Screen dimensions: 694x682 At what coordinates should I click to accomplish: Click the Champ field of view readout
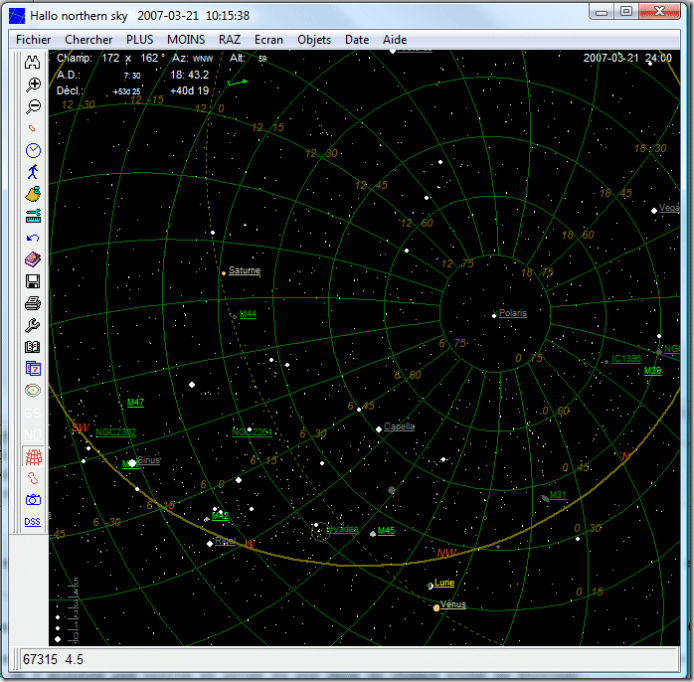coord(111,58)
